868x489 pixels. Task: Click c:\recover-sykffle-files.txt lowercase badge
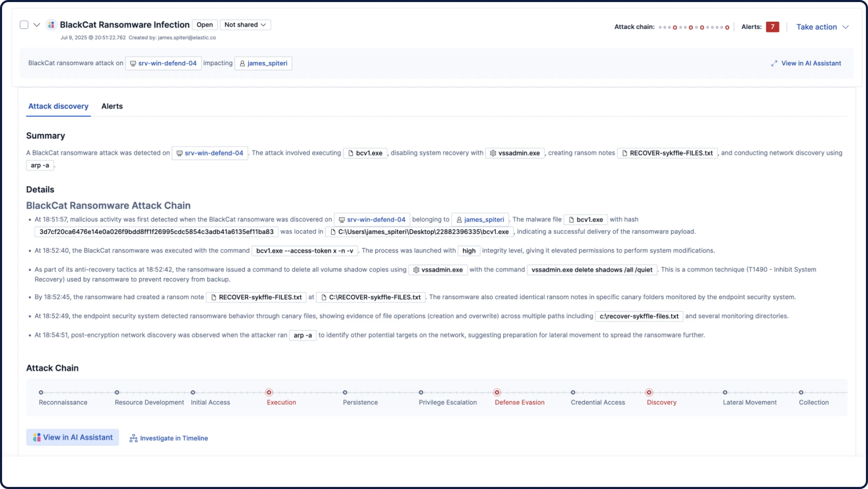click(x=639, y=316)
